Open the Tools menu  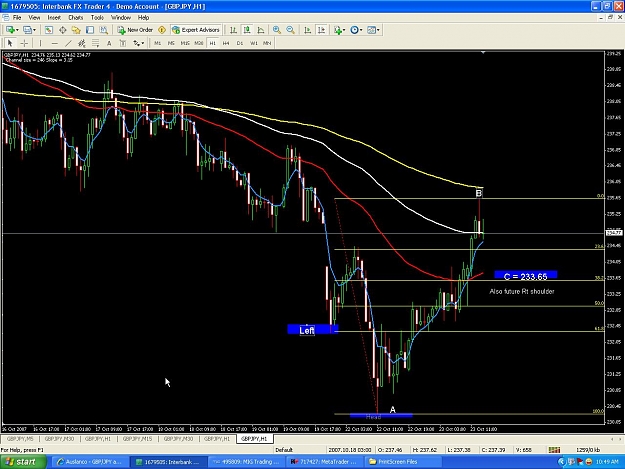[97, 18]
